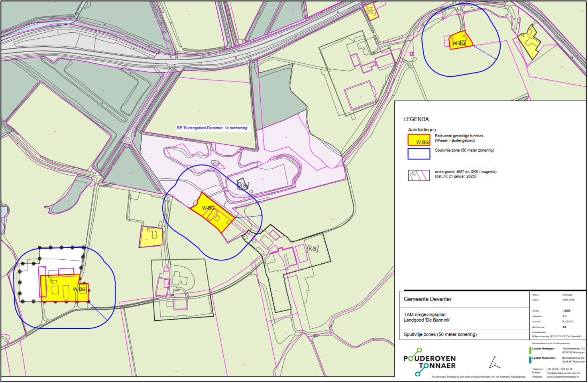Click the 1:2000 scale value
The height and width of the screenshot is (383, 588).
566,310
